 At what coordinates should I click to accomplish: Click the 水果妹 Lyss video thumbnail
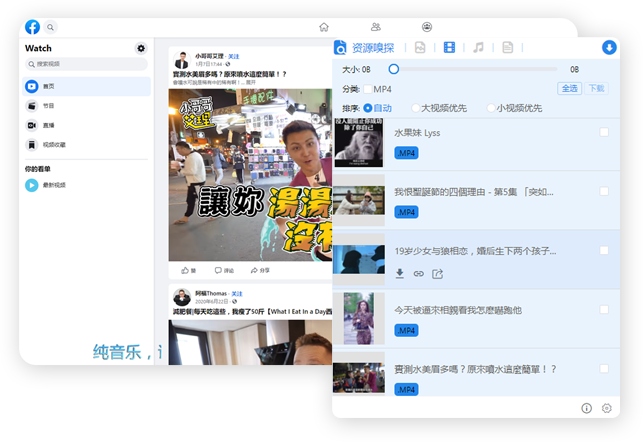tap(359, 142)
